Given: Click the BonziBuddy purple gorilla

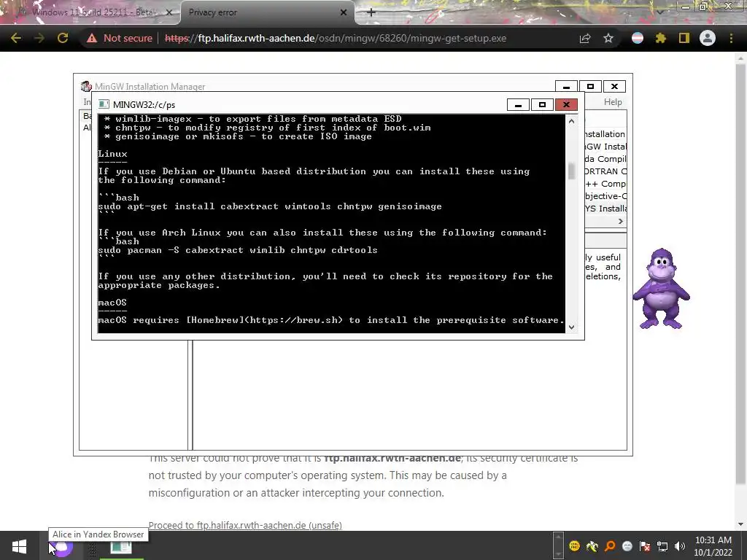Looking at the screenshot, I should pos(661,289).
